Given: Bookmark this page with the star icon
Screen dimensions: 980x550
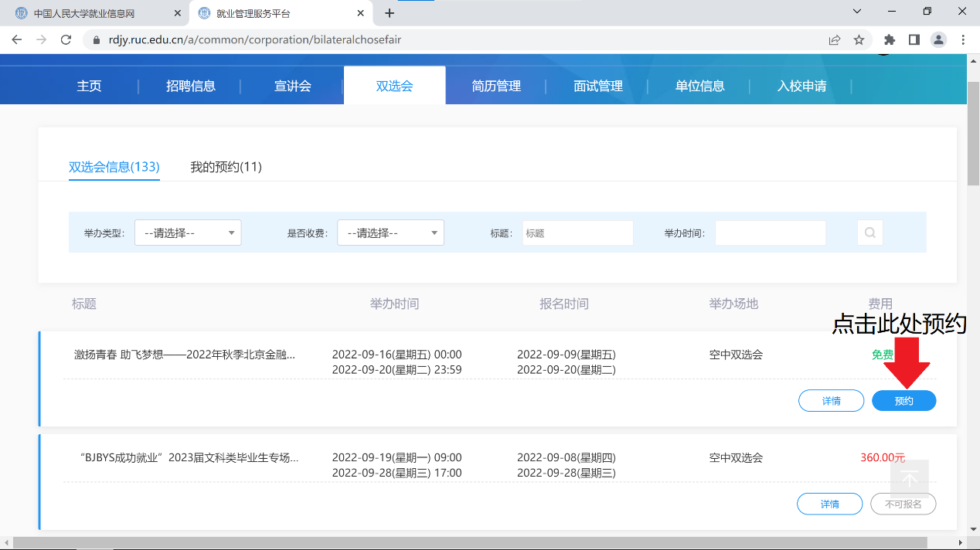Looking at the screenshot, I should coord(859,39).
